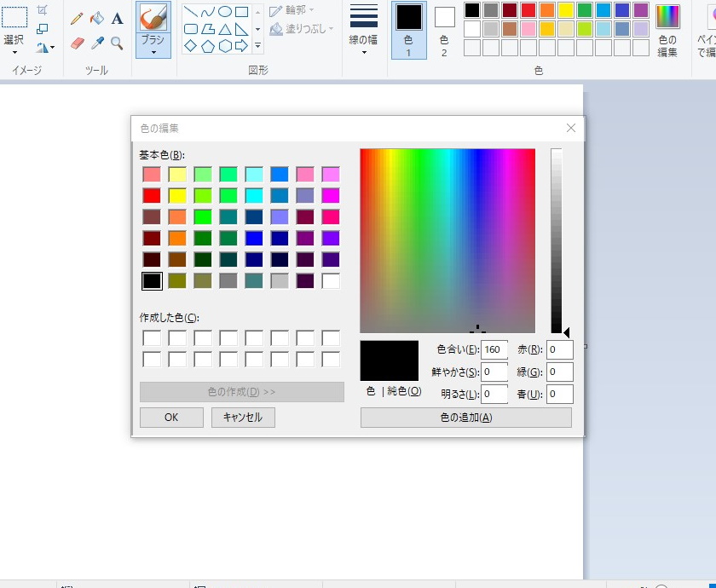Click inside the Hue value field
This screenshot has width=716, height=588.
point(493,349)
